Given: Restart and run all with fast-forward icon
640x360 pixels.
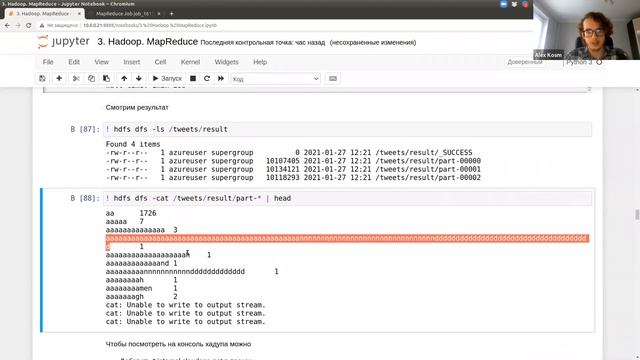Looking at the screenshot, I should coord(221,78).
